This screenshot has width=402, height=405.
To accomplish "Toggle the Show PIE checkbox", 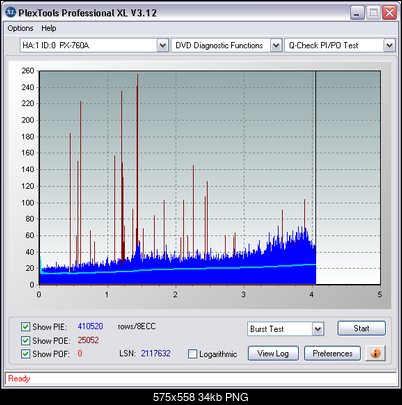I will pos(25,327).
